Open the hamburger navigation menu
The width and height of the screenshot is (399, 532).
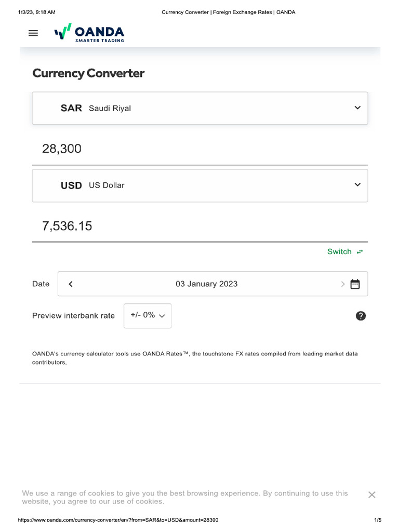tap(33, 33)
